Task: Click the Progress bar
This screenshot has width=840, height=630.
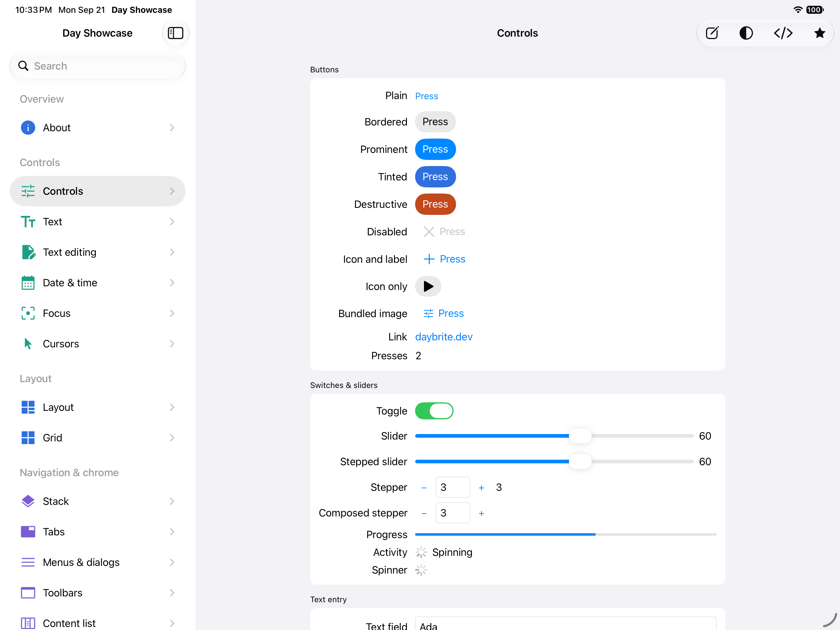Action: 565,534
